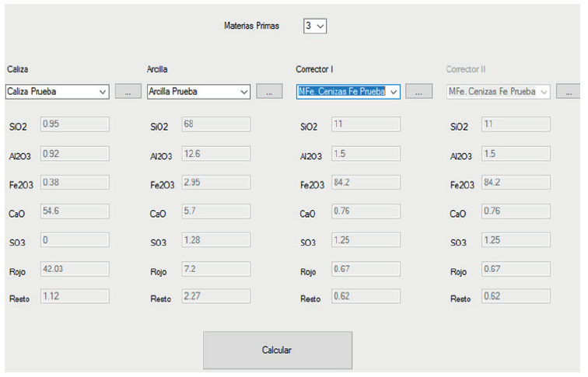The width and height of the screenshot is (588, 377).
Task: Click the Corrector I SO3 field
Action: [366, 240]
